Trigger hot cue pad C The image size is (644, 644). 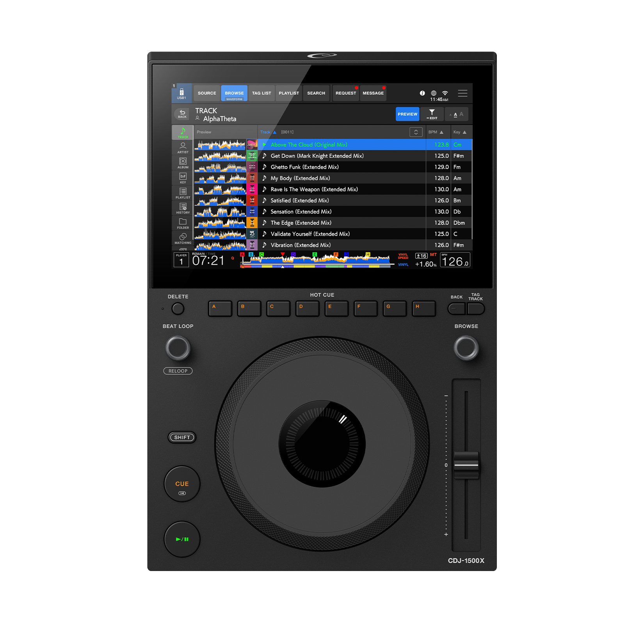[x=278, y=308]
